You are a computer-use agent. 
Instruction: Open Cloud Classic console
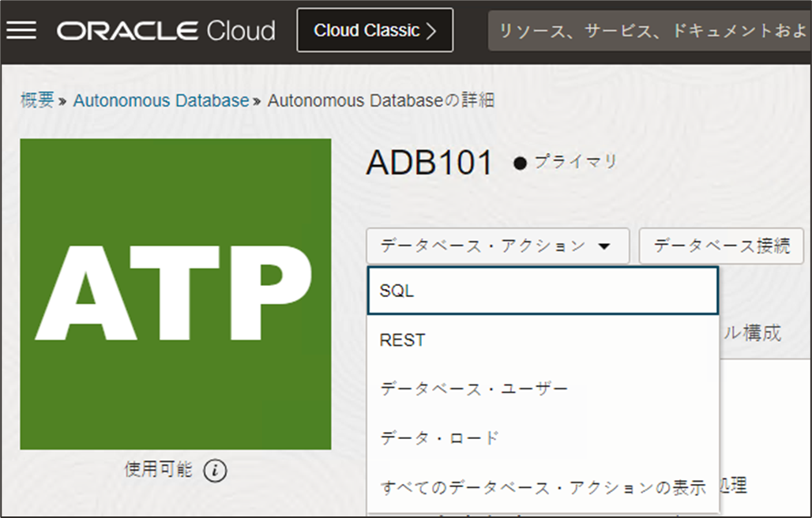(x=375, y=30)
